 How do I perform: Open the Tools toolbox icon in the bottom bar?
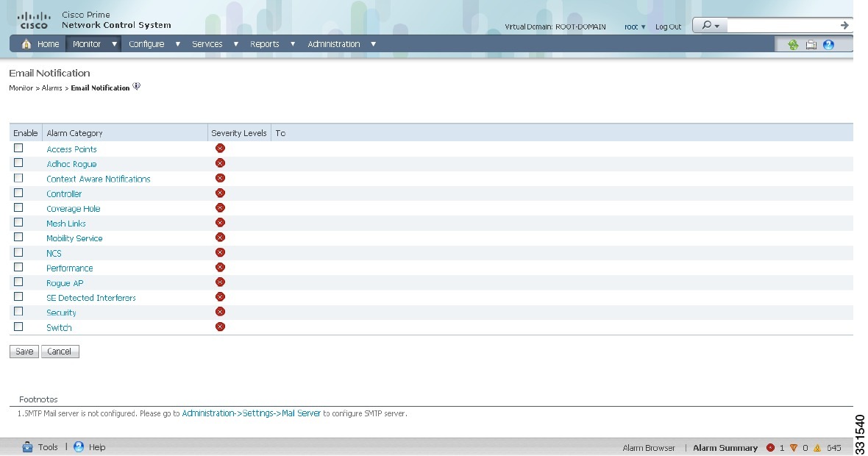tap(27, 447)
